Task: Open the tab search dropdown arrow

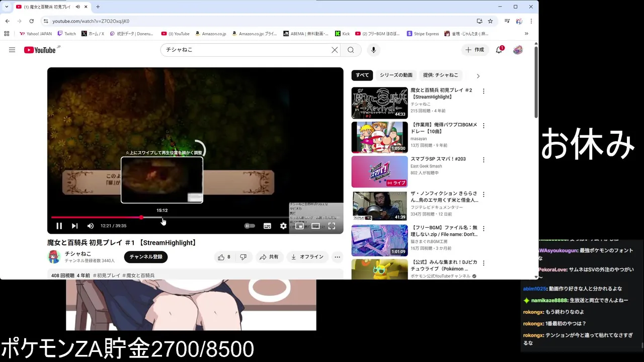Action: (7, 7)
